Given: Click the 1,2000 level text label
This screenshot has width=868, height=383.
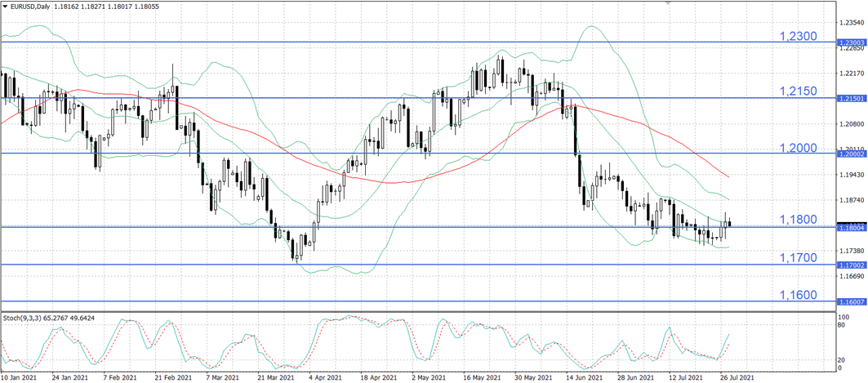Looking at the screenshot, I should pyautogui.click(x=799, y=148).
